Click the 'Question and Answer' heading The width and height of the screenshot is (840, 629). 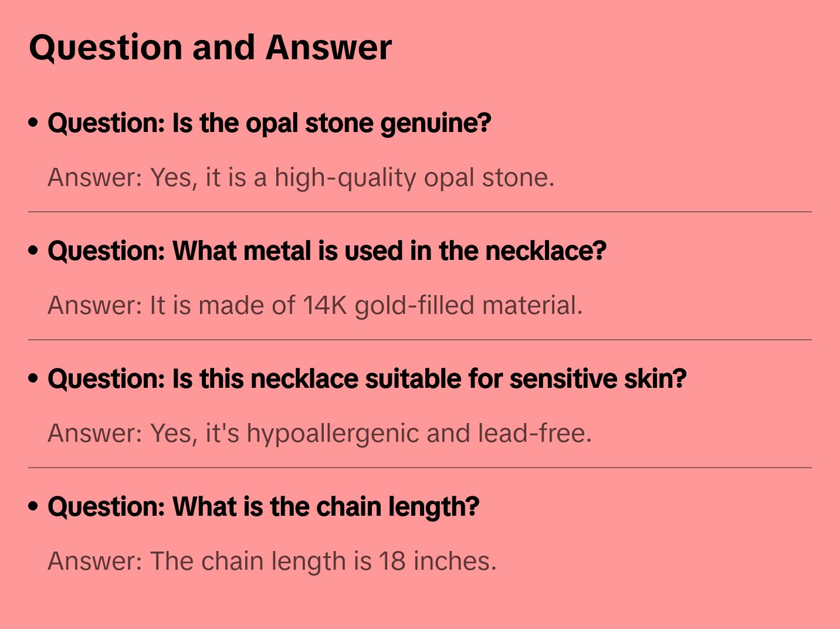[x=210, y=48]
